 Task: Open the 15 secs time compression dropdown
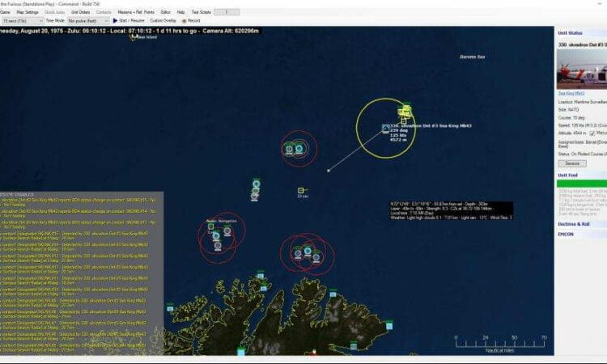[23, 20]
